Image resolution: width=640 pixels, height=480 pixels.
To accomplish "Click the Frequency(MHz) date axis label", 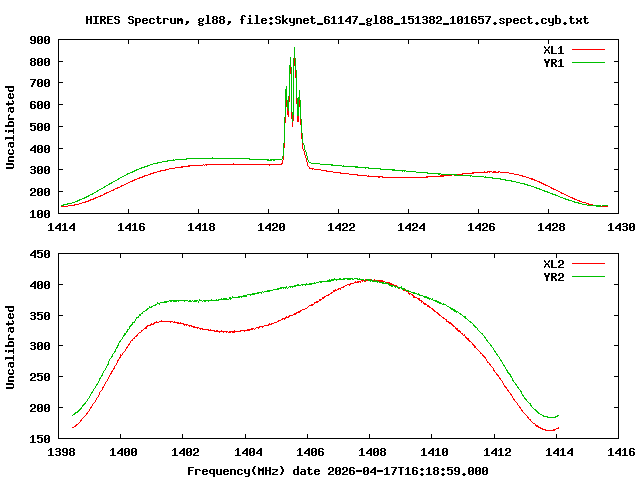I will pos(338,471).
